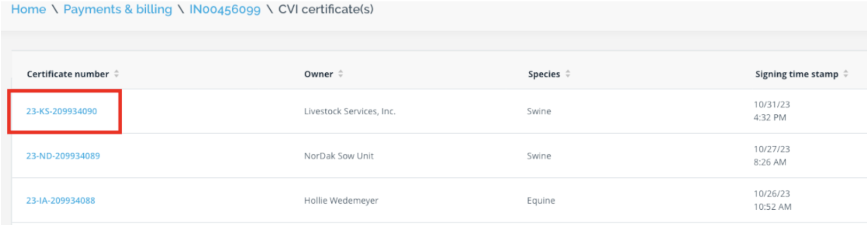Open certificate 23-ND-209934089
The height and width of the screenshot is (225, 868).
point(63,156)
